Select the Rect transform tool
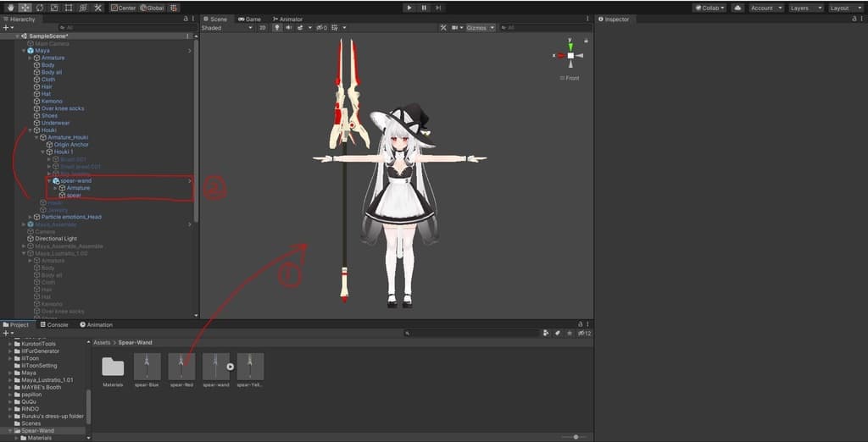 [x=69, y=8]
